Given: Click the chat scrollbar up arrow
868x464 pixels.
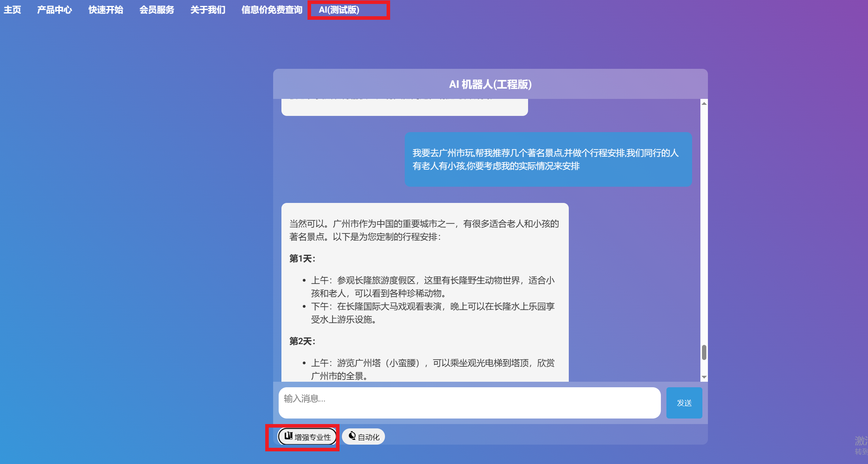Looking at the screenshot, I should (704, 104).
